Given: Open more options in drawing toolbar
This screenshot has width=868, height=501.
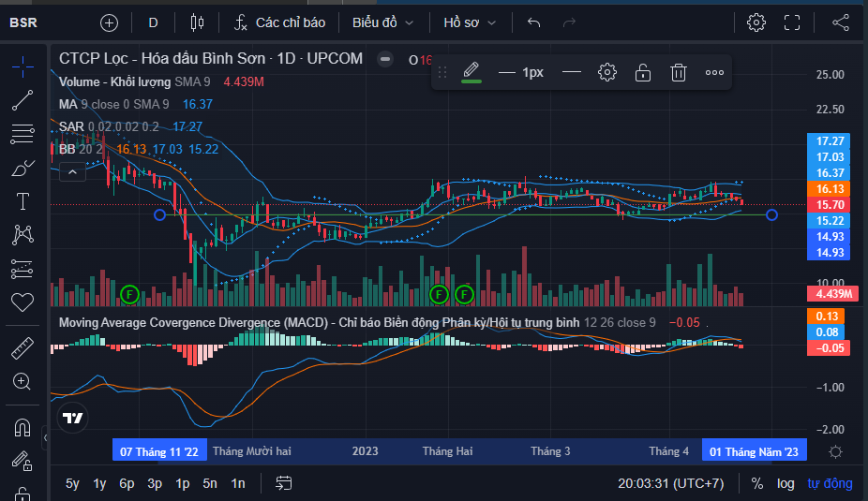Looking at the screenshot, I should click(x=714, y=72).
